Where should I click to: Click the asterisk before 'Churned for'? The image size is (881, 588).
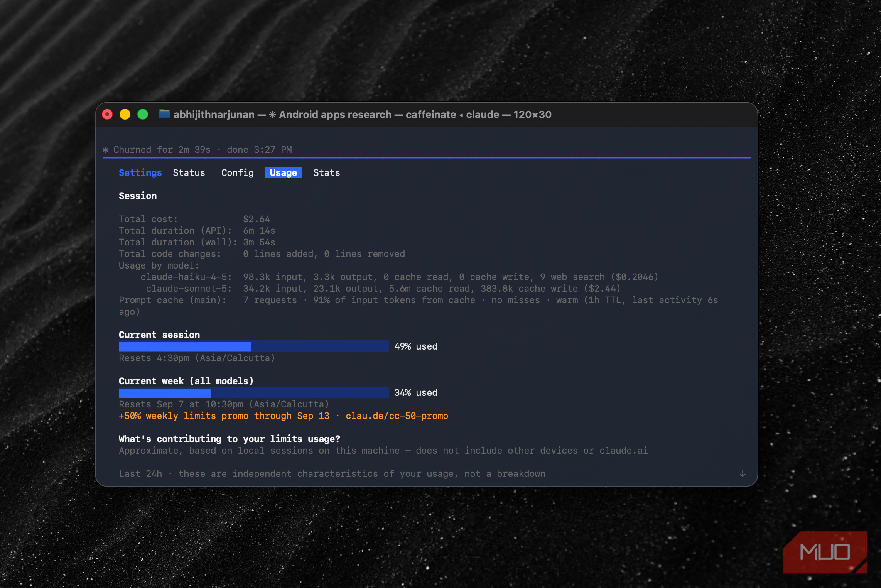point(105,150)
